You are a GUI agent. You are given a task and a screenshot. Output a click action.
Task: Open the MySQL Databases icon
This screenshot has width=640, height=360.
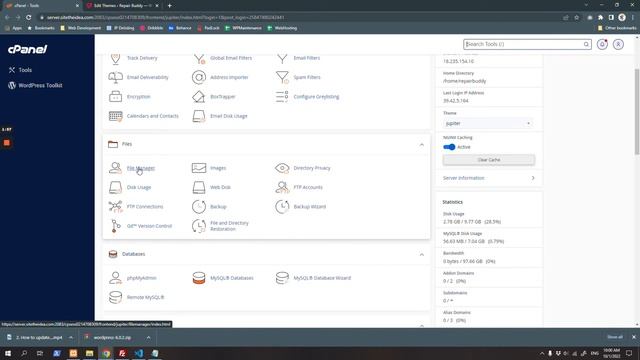coord(199,278)
